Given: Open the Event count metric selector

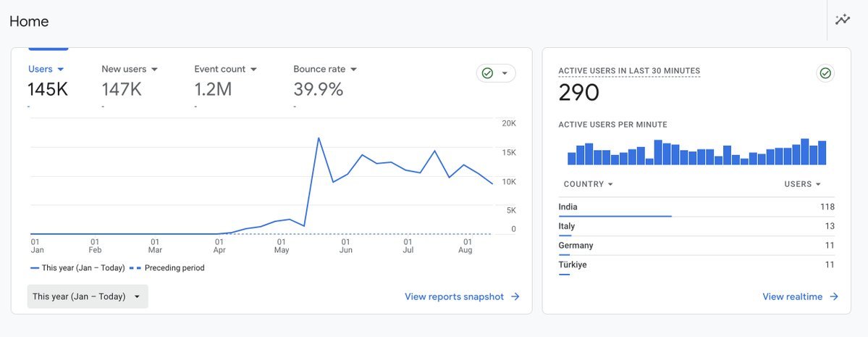Looking at the screenshot, I should (253, 70).
